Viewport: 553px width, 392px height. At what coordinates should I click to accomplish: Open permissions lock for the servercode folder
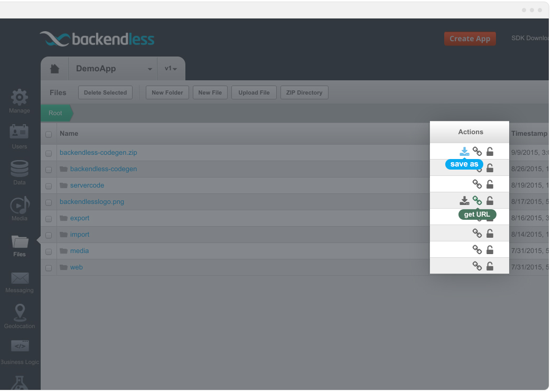coord(490,184)
